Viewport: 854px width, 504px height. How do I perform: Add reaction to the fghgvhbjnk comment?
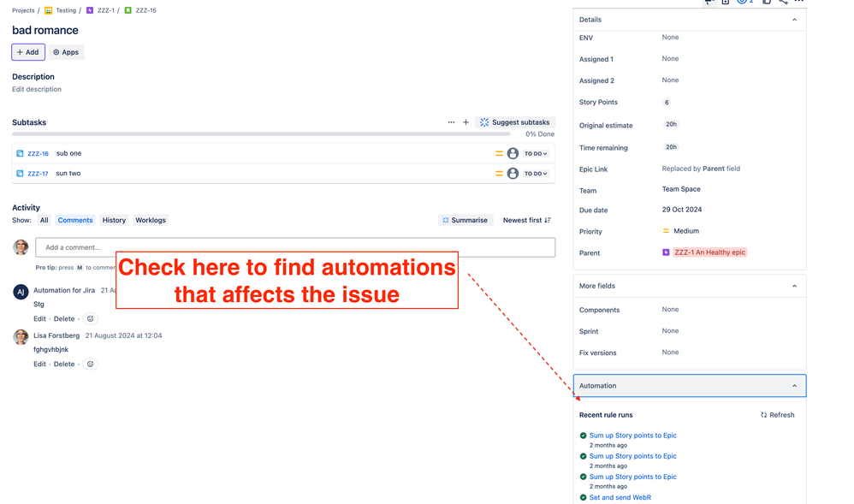point(91,364)
